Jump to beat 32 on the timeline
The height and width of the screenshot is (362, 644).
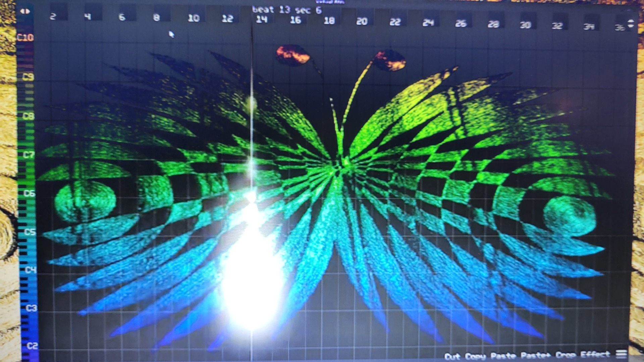coord(557,25)
